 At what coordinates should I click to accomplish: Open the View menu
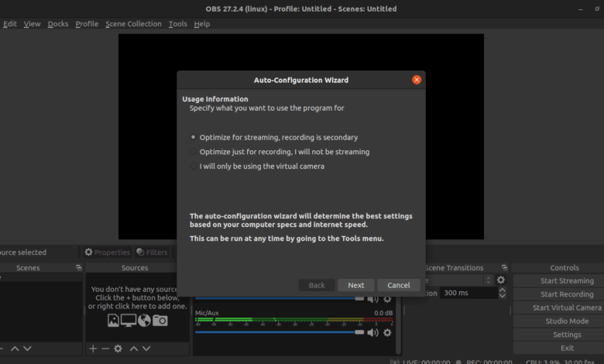(32, 24)
